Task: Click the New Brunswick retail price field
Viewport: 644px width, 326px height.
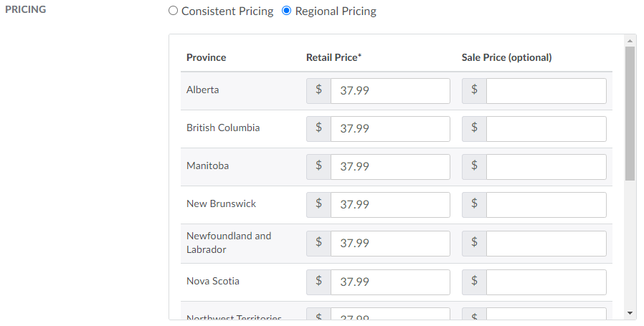Action: (x=389, y=205)
